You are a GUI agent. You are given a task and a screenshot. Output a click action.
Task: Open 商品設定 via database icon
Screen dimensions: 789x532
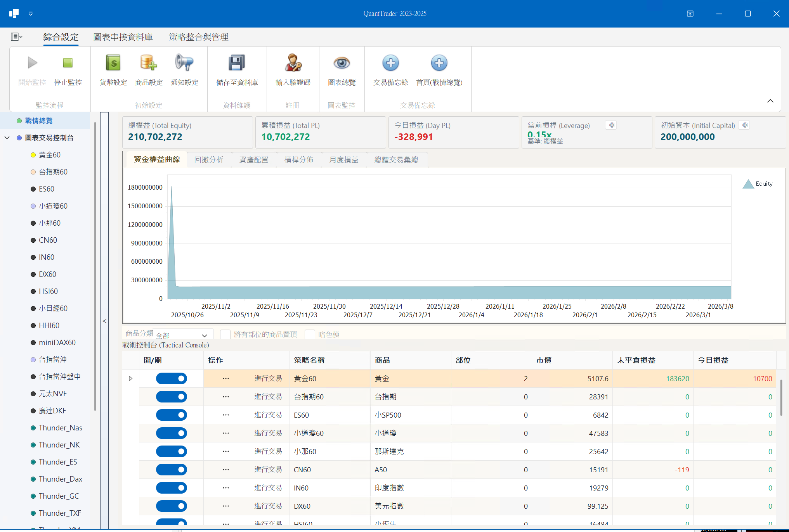(149, 63)
